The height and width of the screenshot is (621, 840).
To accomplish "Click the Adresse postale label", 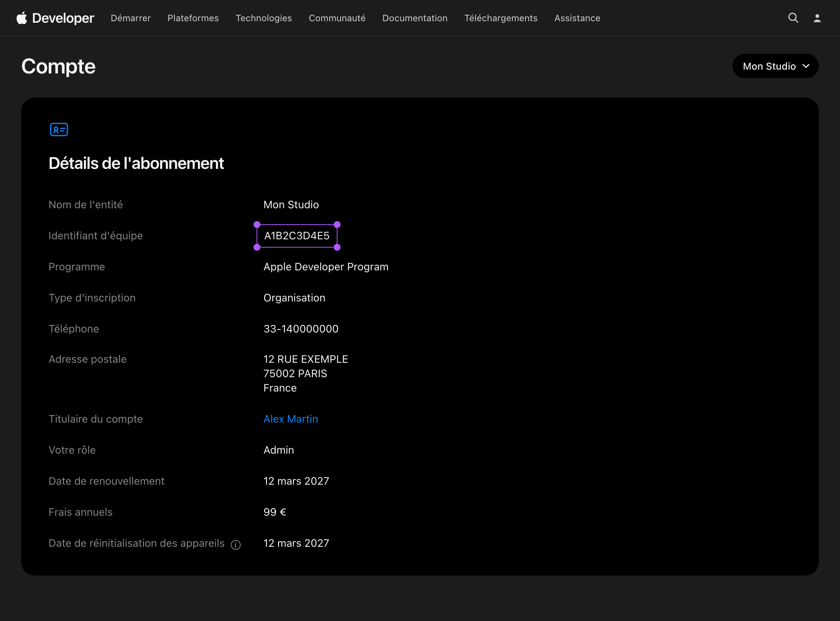I will point(87,359).
